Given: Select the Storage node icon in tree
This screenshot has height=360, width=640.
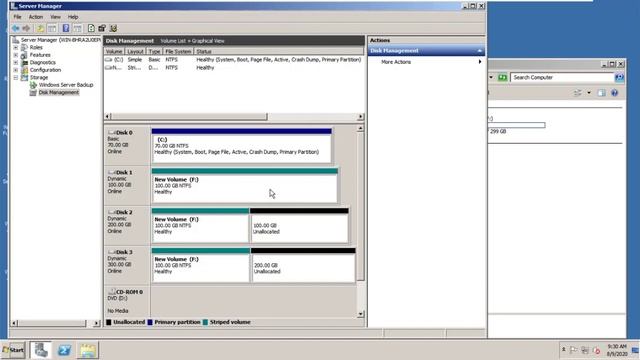Looking at the screenshot, I should click(24, 77).
